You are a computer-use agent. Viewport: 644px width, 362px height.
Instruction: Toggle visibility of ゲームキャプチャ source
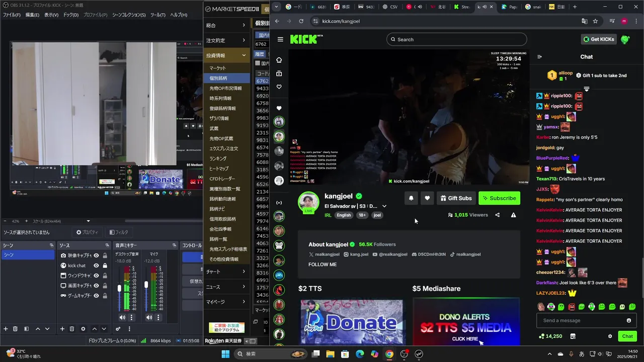click(96, 296)
